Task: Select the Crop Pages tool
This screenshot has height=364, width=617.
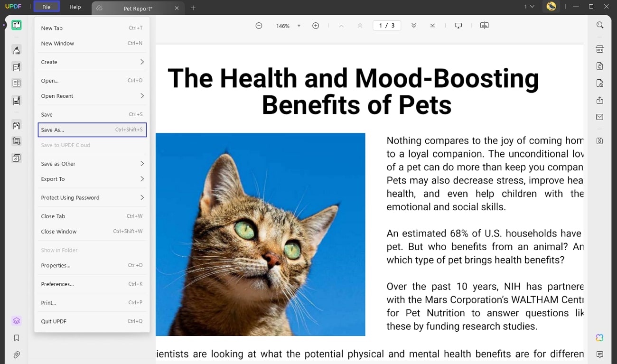Action: click(x=17, y=141)
